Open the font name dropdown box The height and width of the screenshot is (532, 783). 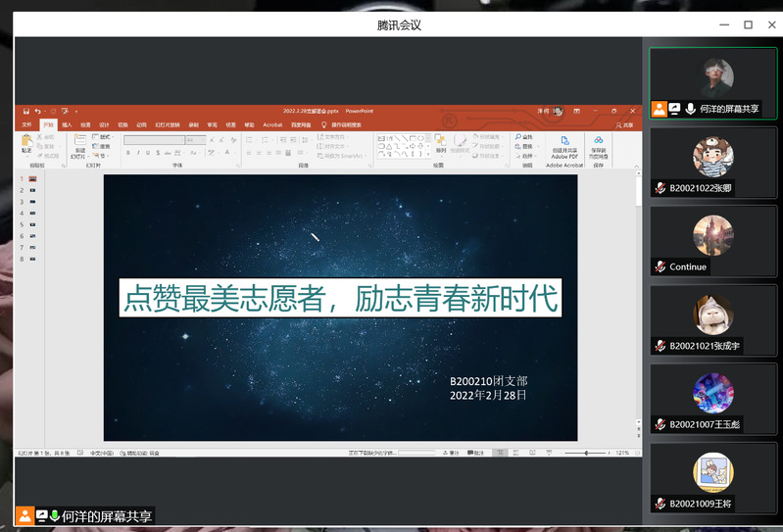tap(154, 140)
